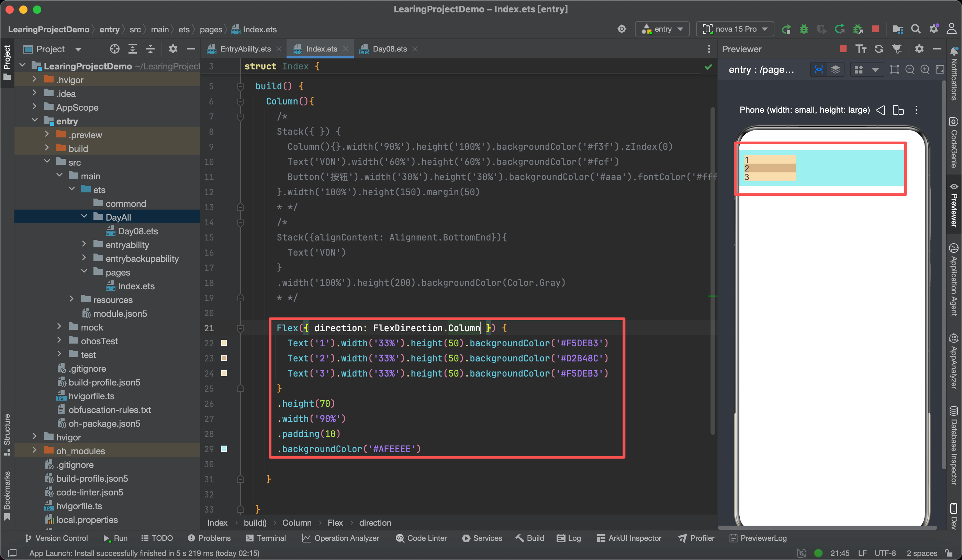Switch to the Day08.ets tab
Screen dimensions: 962x560
coord(389,49)
